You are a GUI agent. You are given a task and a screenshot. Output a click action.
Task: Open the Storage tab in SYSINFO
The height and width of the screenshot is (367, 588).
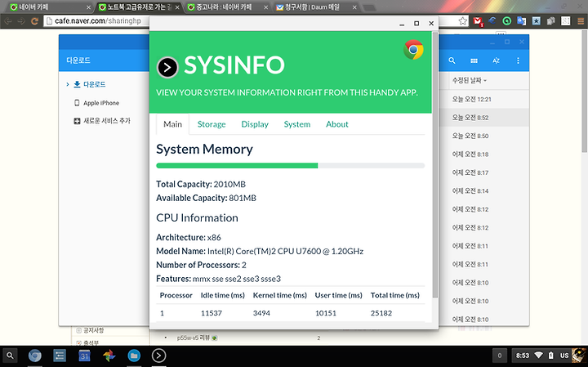(x=212, y=124)
